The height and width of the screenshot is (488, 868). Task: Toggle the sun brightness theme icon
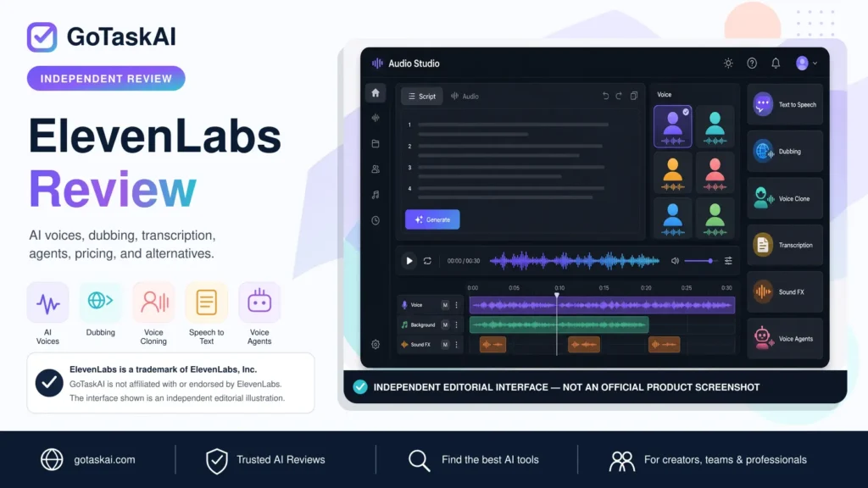(728, 63)
